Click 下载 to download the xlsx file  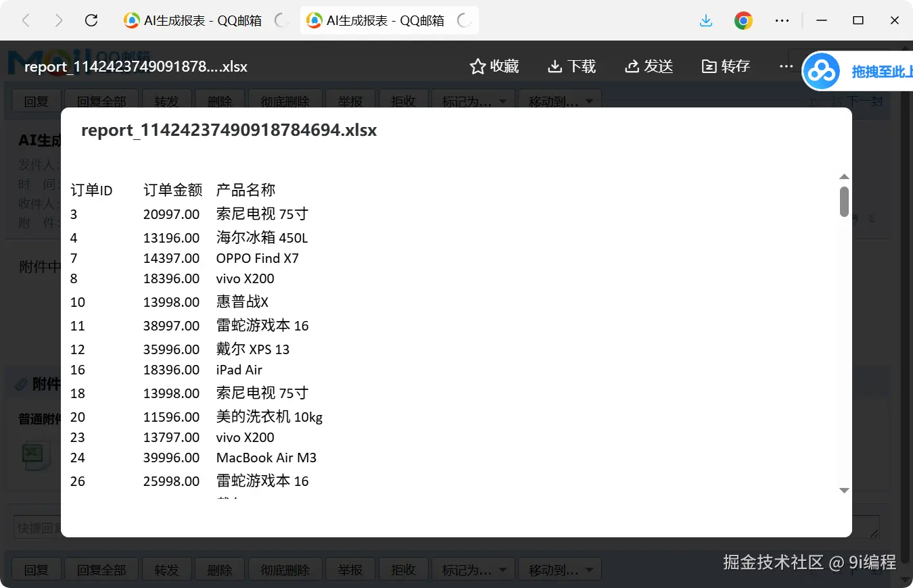[x=571, y=66]
